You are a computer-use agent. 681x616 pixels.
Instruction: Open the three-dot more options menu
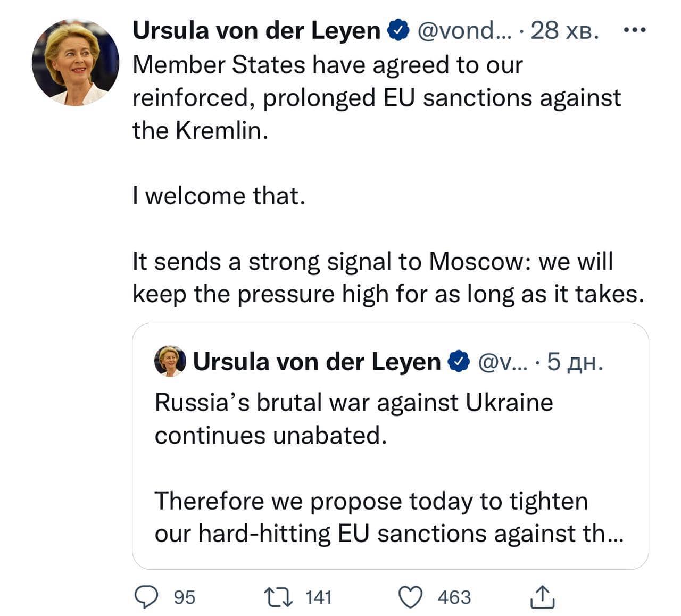tap(634, 30)
